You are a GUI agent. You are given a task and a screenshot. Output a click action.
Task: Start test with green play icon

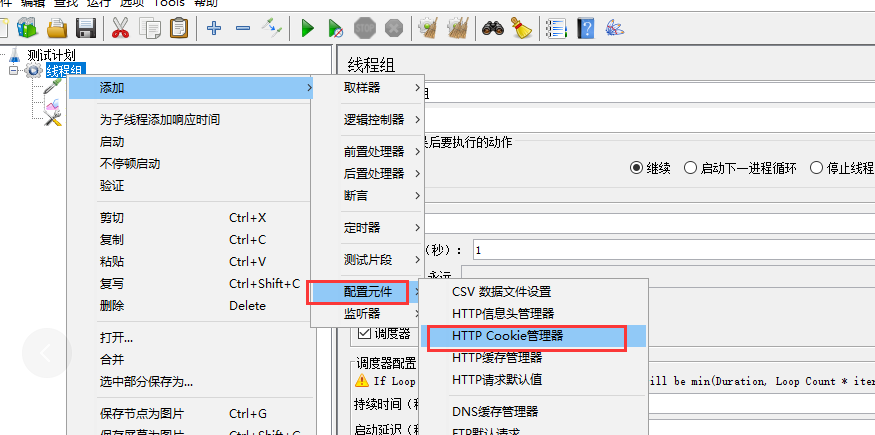tap(307, 27)
